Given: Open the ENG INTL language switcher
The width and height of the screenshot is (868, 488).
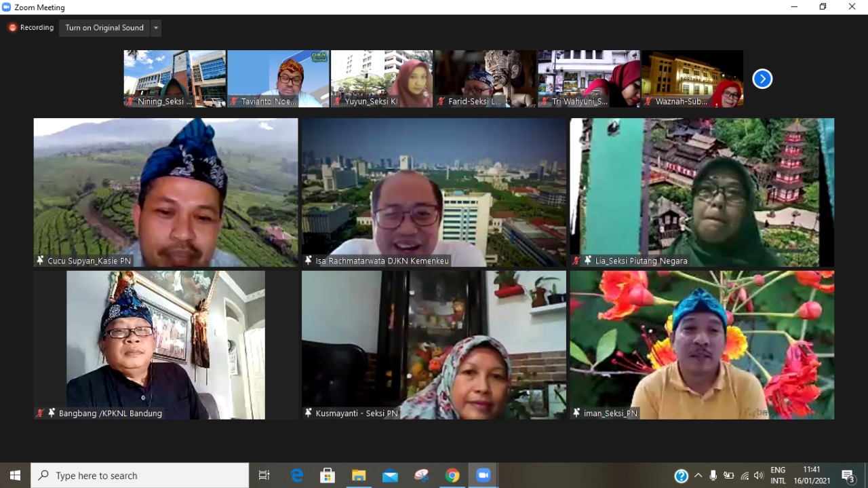Looking at the screenshot, I should [778, 476].
